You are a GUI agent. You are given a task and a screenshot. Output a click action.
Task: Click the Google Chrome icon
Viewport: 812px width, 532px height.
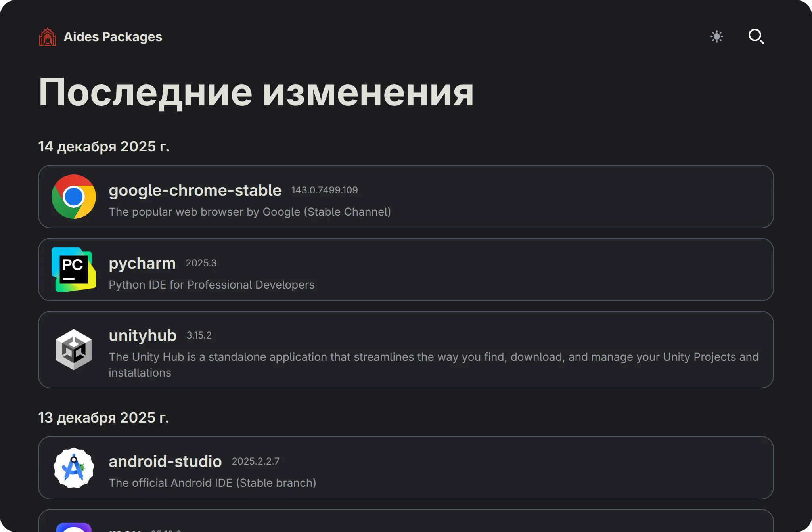(74, 197)
